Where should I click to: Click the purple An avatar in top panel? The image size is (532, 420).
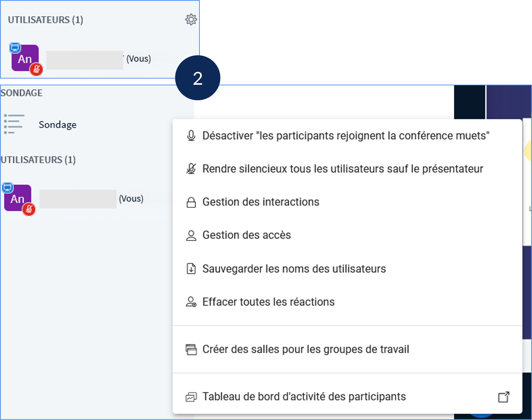pos(25,58)
